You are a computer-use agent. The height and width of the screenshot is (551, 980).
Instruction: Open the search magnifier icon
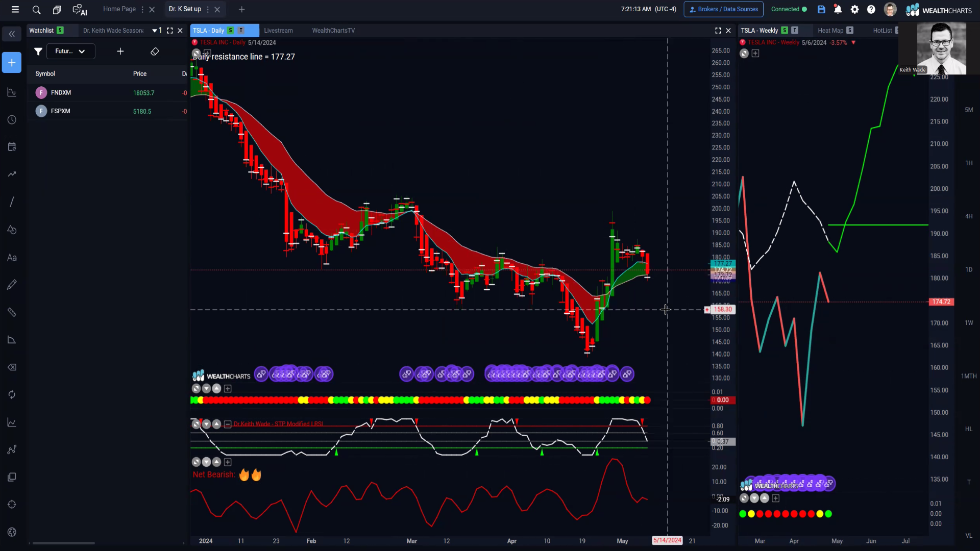click(36, 10)
